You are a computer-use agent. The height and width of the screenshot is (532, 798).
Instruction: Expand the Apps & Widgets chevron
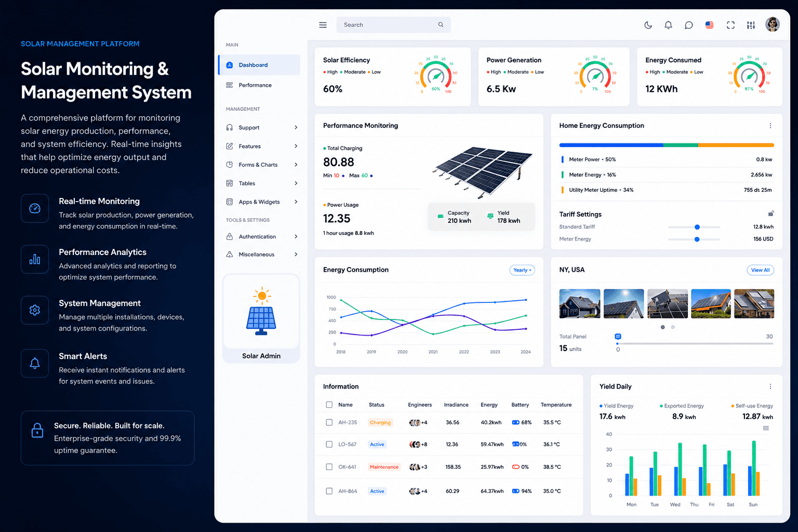point(296,202)
